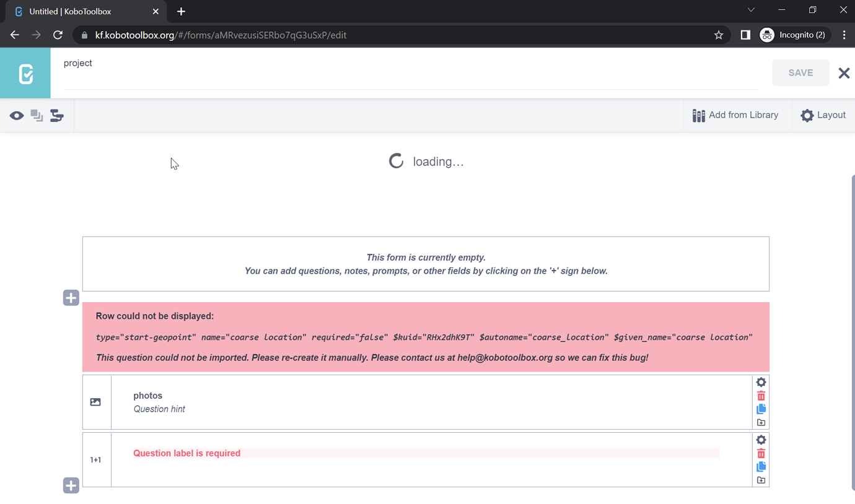
Task: Click the SAVE button
Action: pos(800,72)
